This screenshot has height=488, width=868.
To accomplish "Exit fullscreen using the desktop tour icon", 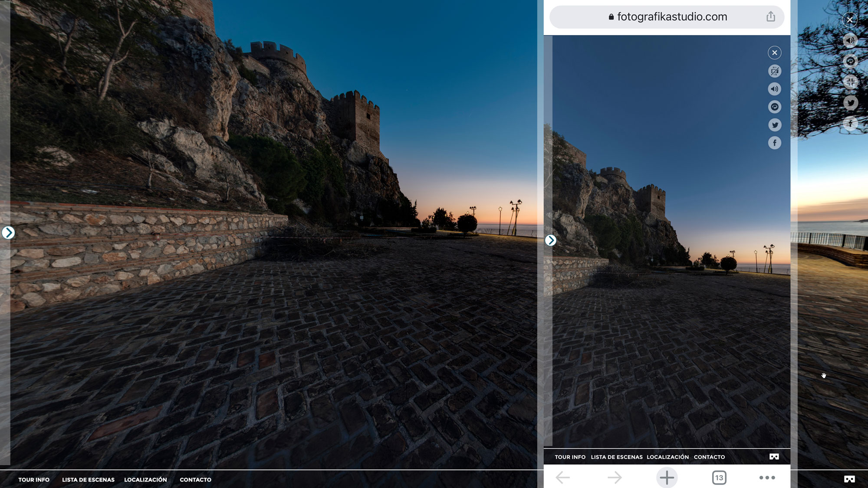I will (850, 82).
